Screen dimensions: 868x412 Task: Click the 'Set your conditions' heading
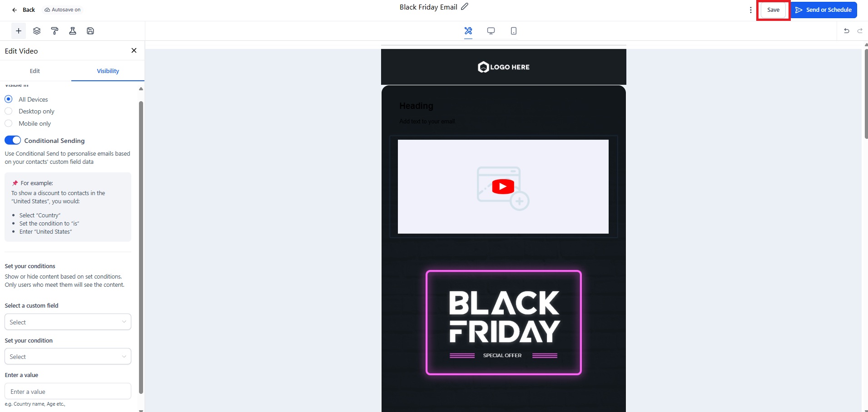(x=30, y=266)
